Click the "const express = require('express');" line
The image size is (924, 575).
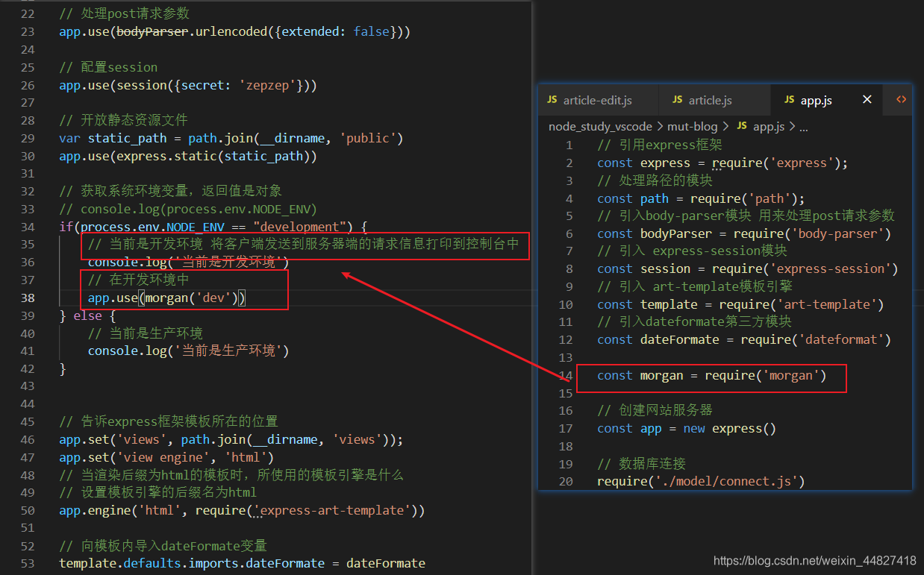[722, 163]
